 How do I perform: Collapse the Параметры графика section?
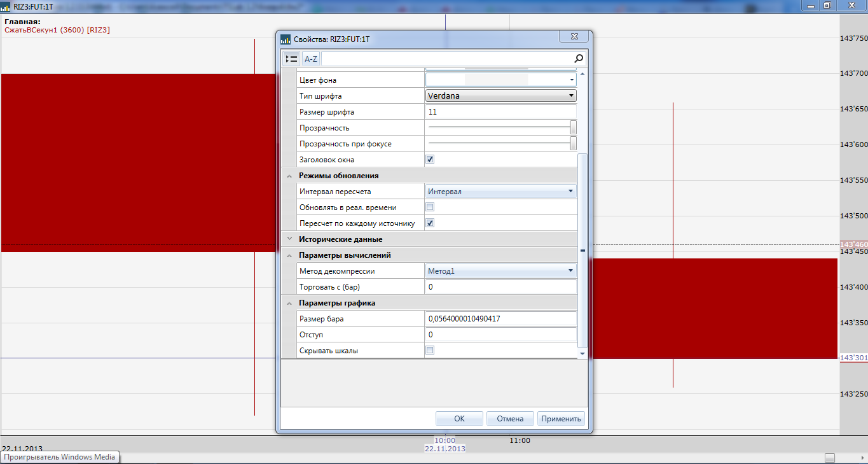289,303
